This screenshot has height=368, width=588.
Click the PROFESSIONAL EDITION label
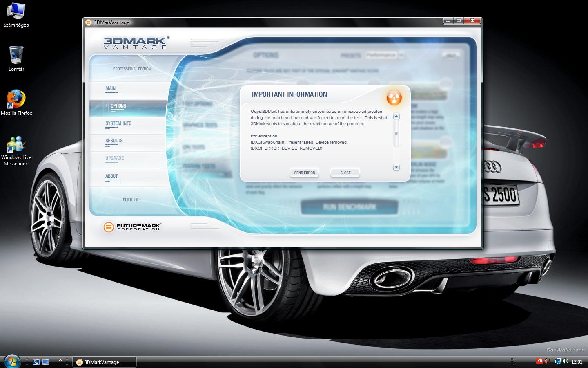132,69
